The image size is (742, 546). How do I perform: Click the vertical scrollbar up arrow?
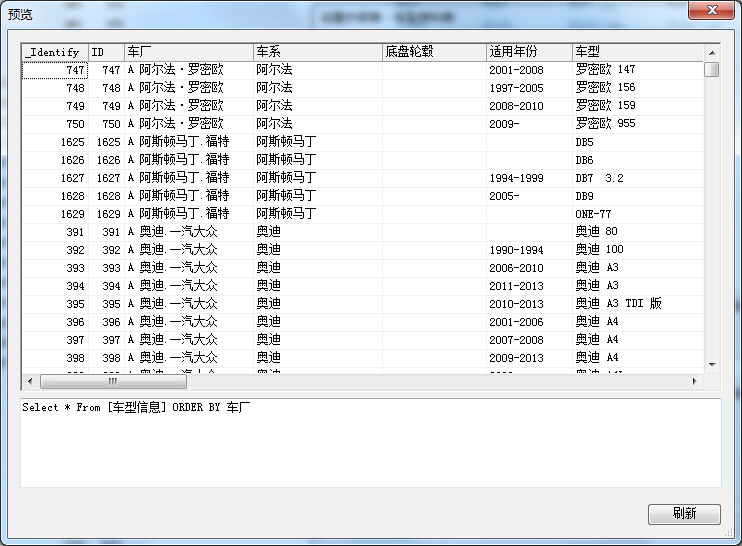[712, 53]
